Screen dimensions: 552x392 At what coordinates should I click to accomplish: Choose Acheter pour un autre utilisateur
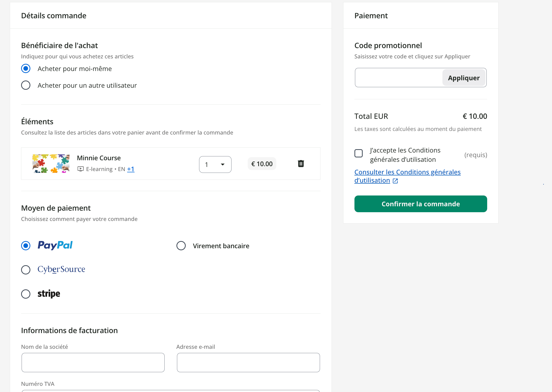26,85
